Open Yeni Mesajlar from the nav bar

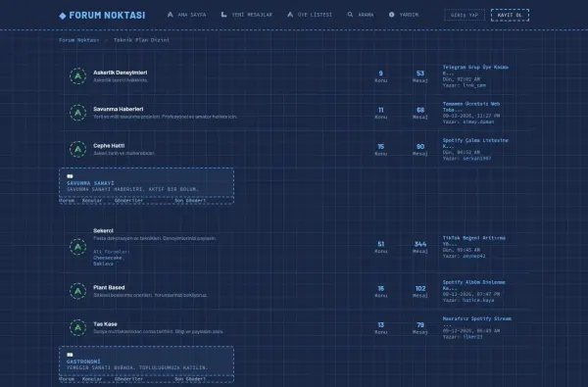point(246,15)
